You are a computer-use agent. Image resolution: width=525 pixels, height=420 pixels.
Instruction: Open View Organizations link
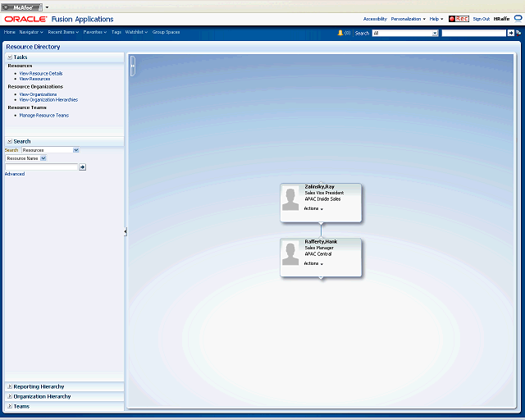tap(38, 94)
